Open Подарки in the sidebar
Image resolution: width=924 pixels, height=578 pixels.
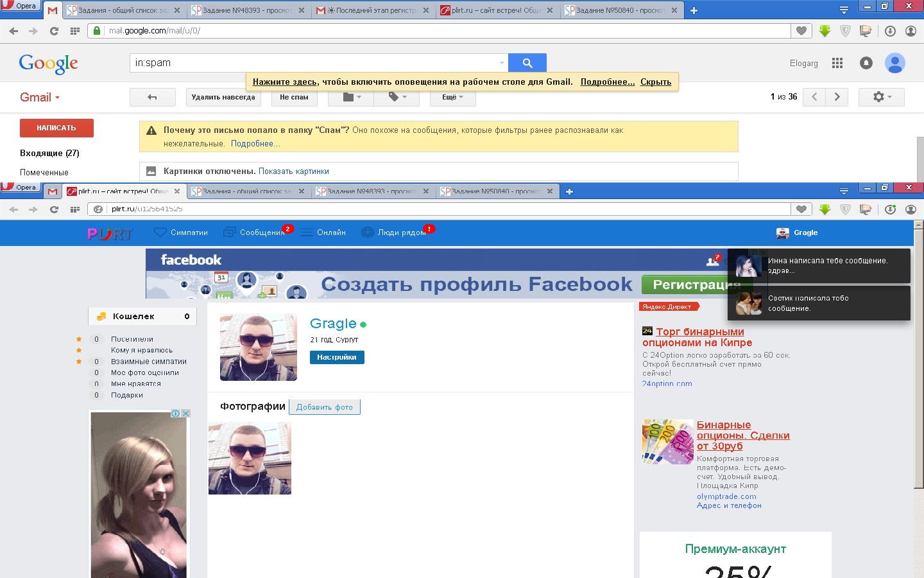pos(127,395)
